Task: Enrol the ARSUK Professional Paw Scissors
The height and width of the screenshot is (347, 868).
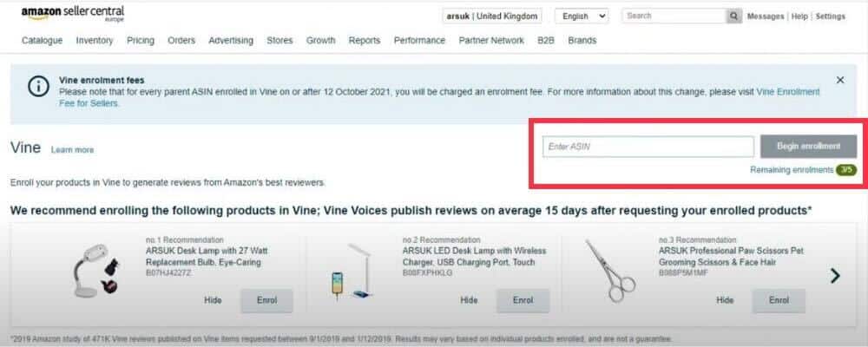Action: pos(779,300)
